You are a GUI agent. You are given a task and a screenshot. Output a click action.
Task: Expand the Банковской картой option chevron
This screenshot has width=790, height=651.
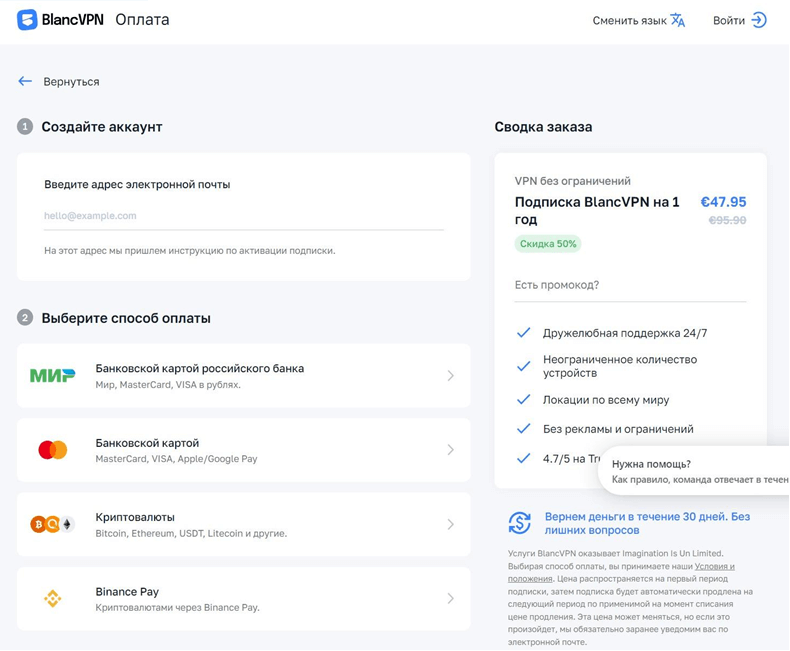pos(450,450)
